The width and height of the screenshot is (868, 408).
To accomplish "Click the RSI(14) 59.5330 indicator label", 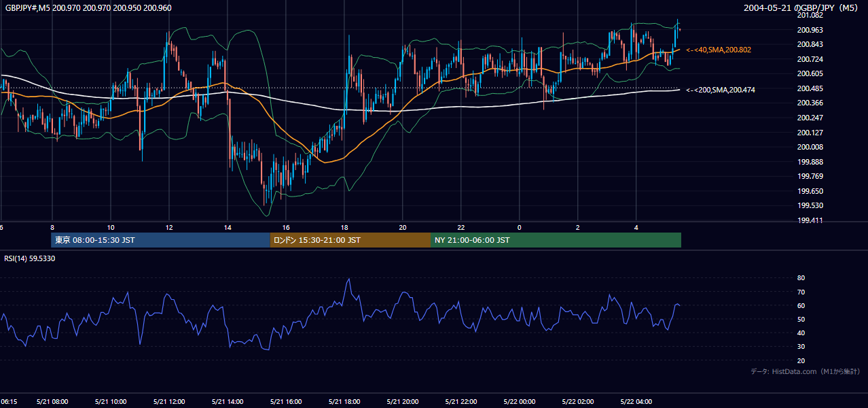I will pos(30,258).
